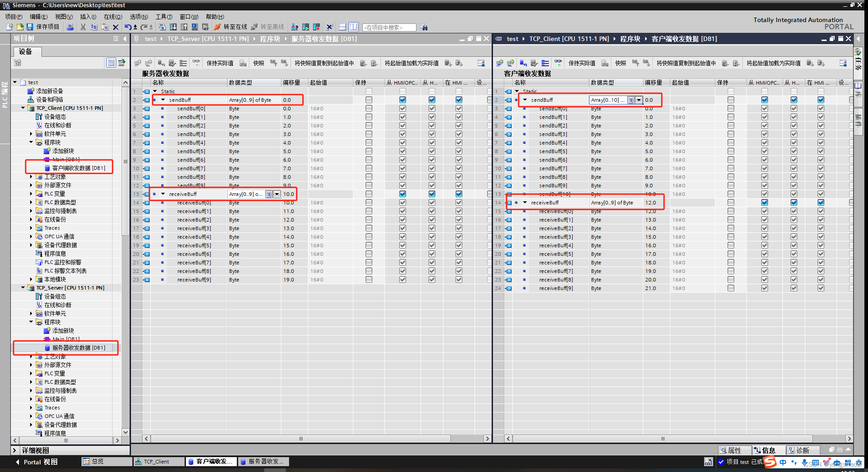
Task: Toggle 保持 checkbox for server receiveBuff row
Action: 369,194
